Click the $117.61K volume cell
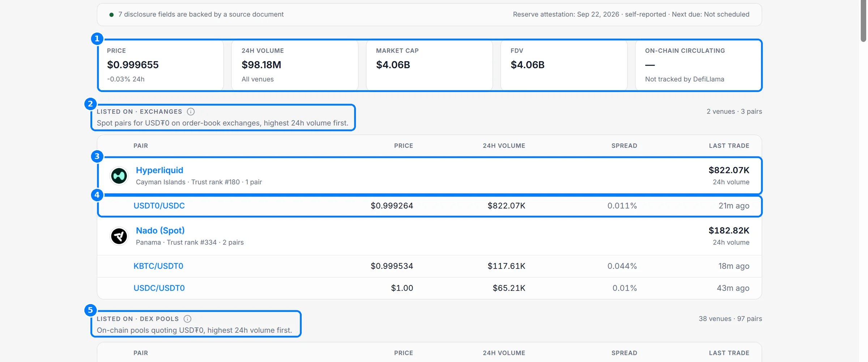Viewport: 868px width, 362px height. (x=506, y=266)
